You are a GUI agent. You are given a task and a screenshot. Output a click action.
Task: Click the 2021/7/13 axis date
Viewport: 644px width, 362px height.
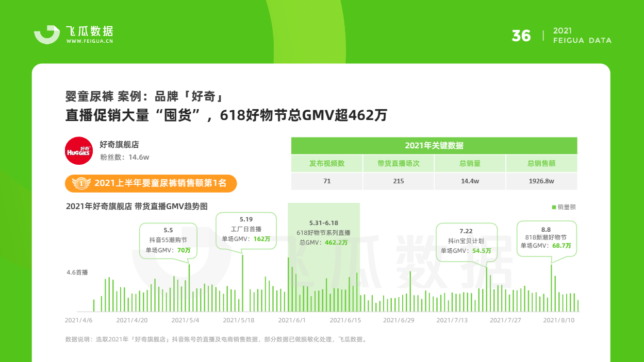452,320
